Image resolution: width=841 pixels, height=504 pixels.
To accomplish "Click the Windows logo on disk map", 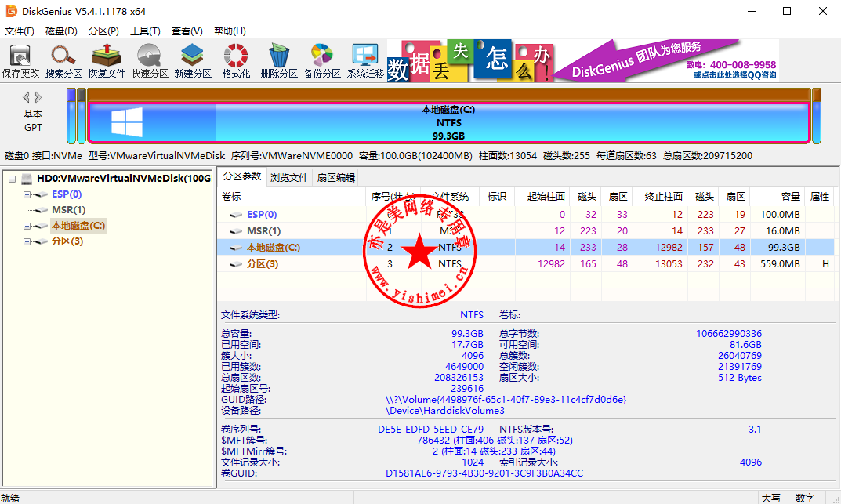I will click(x=127, y=121).
